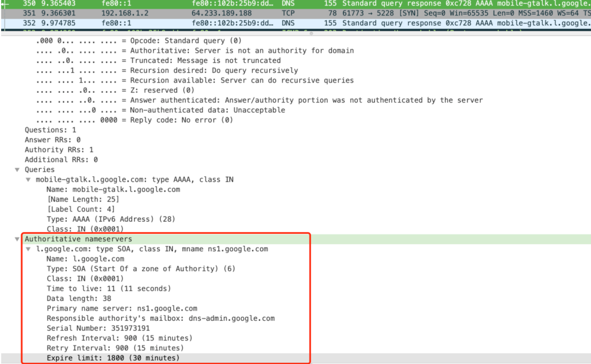Select Responsible authority's mailbox line
This screenshot has height=364, width=591.
click(160, 319)
